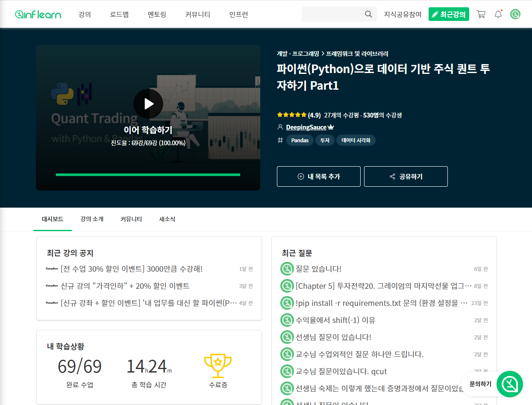This screenshot has height=405, width=532.
Task: Switch to the 대시보드 tab
Action: 53,219
